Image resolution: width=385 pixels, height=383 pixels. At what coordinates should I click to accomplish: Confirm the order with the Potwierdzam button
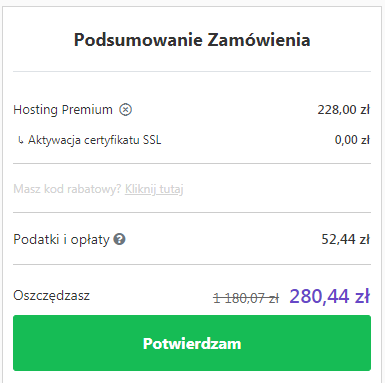(x=192, y=343)
